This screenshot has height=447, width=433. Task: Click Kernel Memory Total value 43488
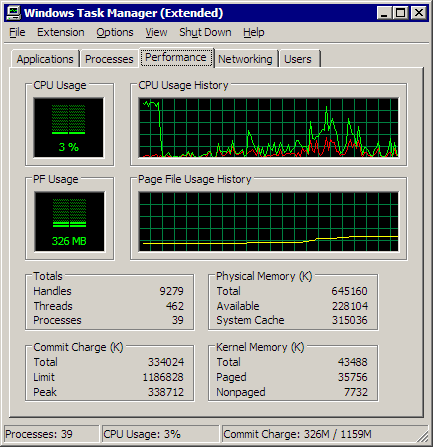pyautogui.click(x=353, y=362)
